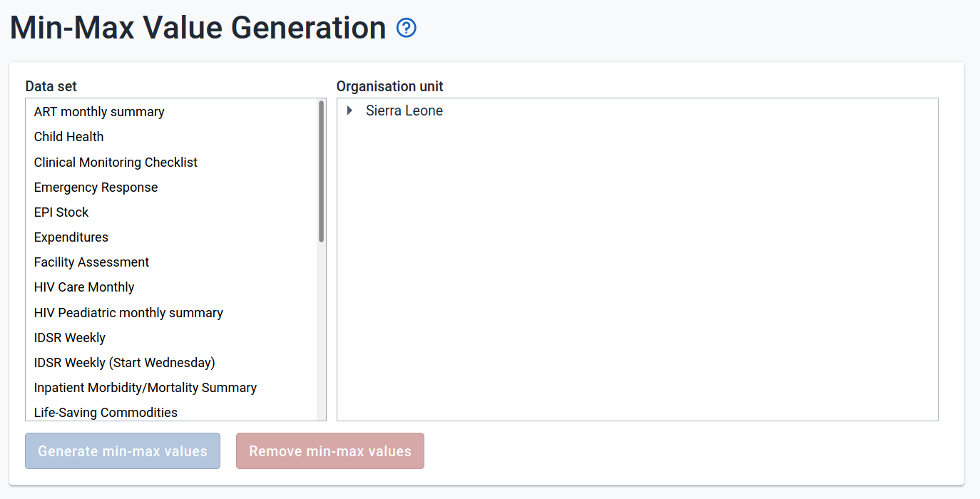The width and height of the screenshot is (980, 499).
Task: Select IDSR Weekly (Start Wednesday) option
Action: (125, 363)
